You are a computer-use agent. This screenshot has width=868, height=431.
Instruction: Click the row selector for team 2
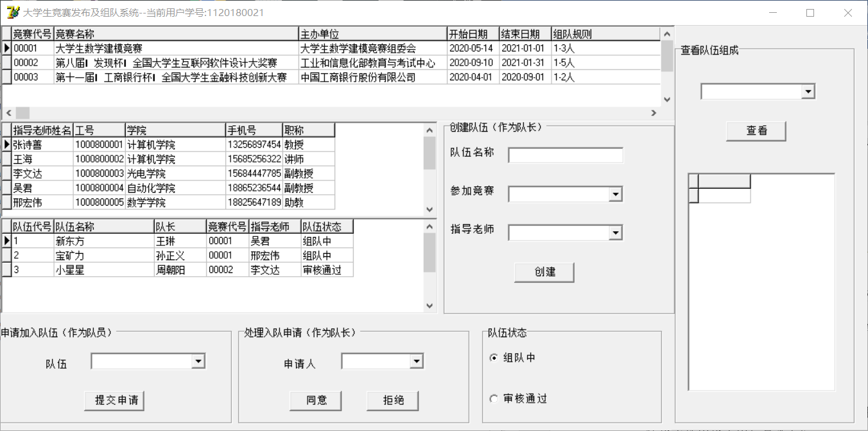[7, 256]
